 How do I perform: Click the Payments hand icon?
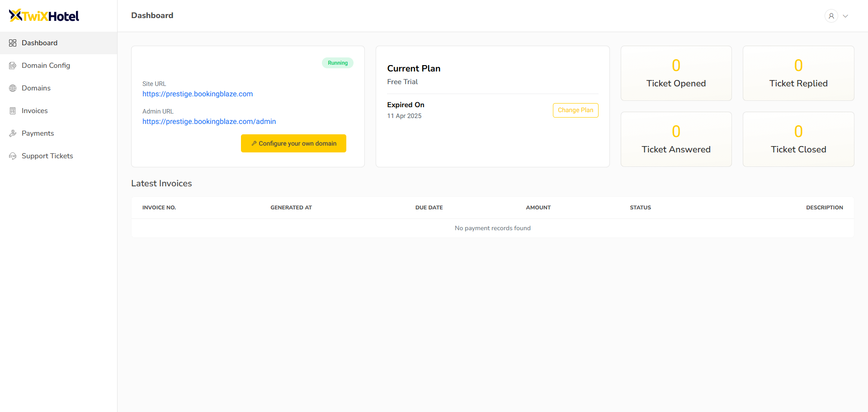tap(13, 133)
